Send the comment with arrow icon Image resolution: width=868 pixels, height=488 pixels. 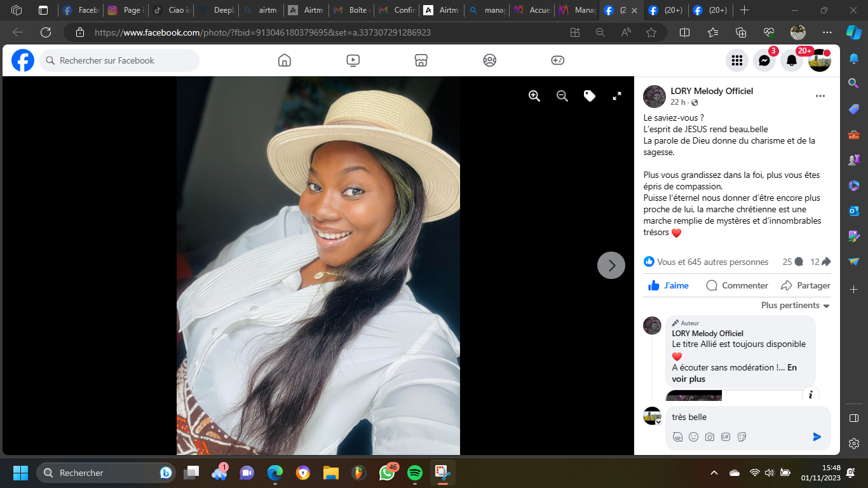click(817, 437)
